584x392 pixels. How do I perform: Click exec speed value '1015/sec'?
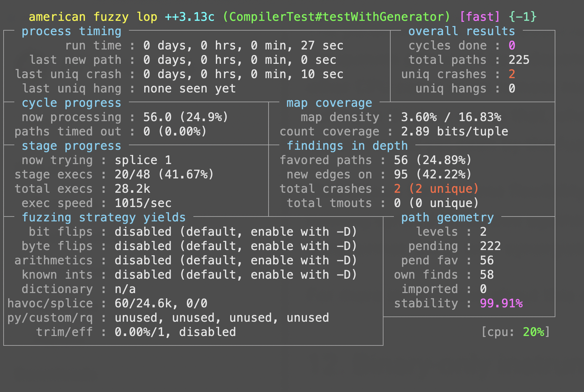[x=143, y=203]
